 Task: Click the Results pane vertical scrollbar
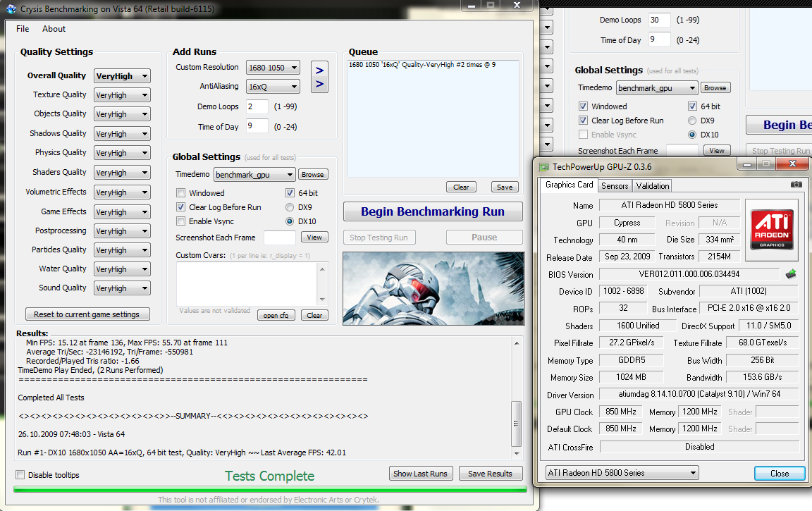point(516,398)
